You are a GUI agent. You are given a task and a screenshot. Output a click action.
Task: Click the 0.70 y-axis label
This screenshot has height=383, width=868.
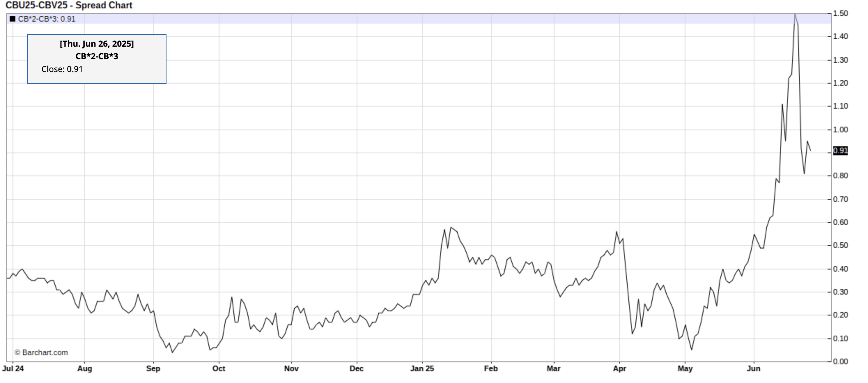pos(840,200)
